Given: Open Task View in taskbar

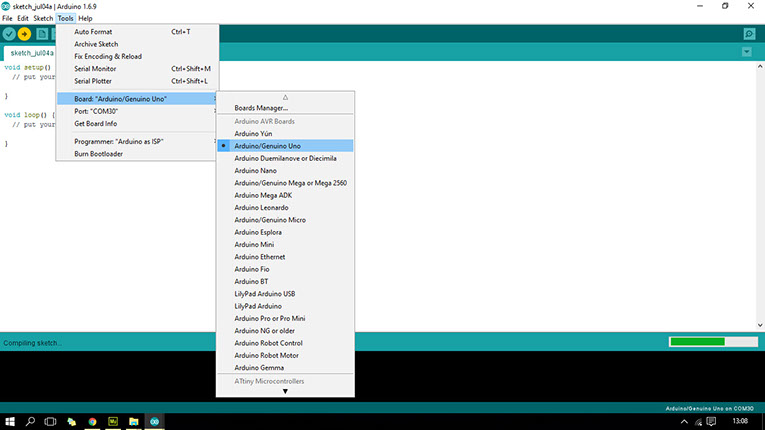Looking at the screenshot, I should pyautogui.click(x=50, y=421).
